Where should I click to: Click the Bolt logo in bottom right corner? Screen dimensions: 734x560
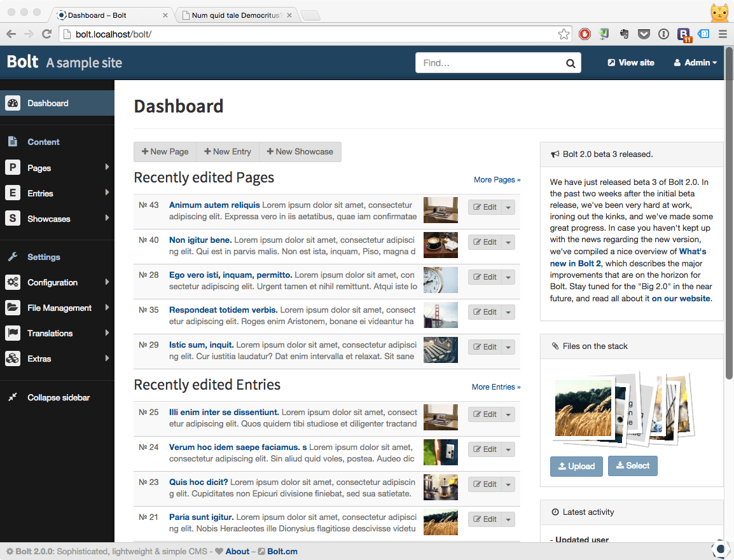pyautogui.click(x=721, y=549)
